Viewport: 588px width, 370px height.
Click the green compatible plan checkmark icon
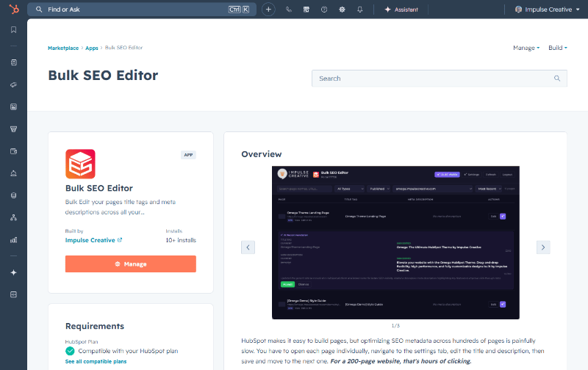[x=70, y=351]
